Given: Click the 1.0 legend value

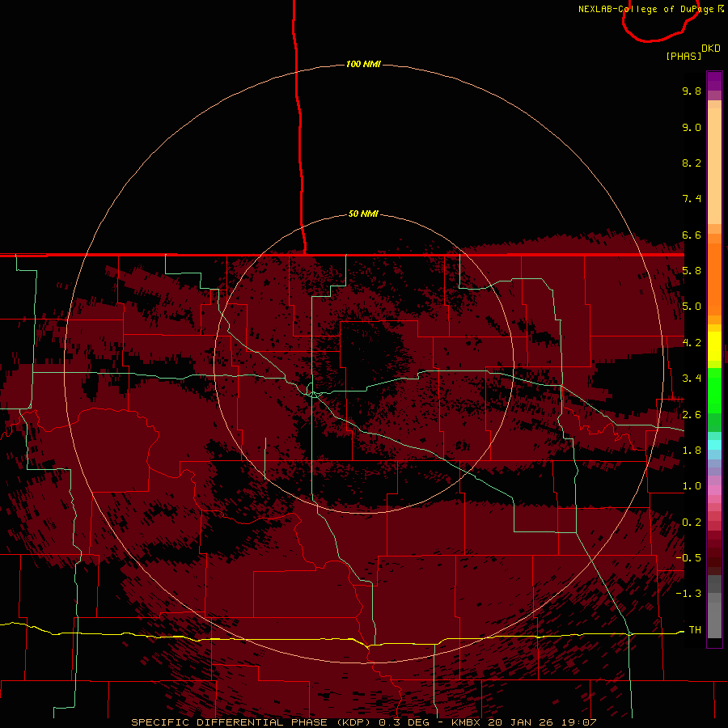Looking at the screenshot, I should (x=692, y=486).
